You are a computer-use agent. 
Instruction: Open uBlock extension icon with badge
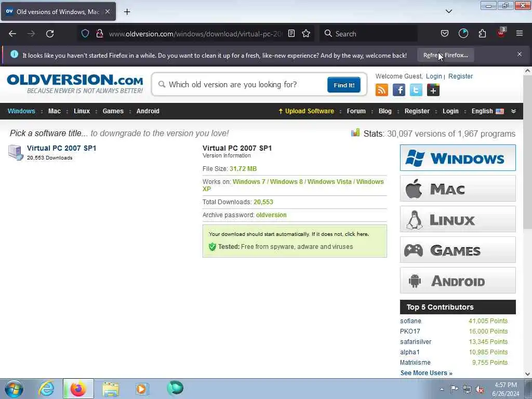[x=501, y=33]
